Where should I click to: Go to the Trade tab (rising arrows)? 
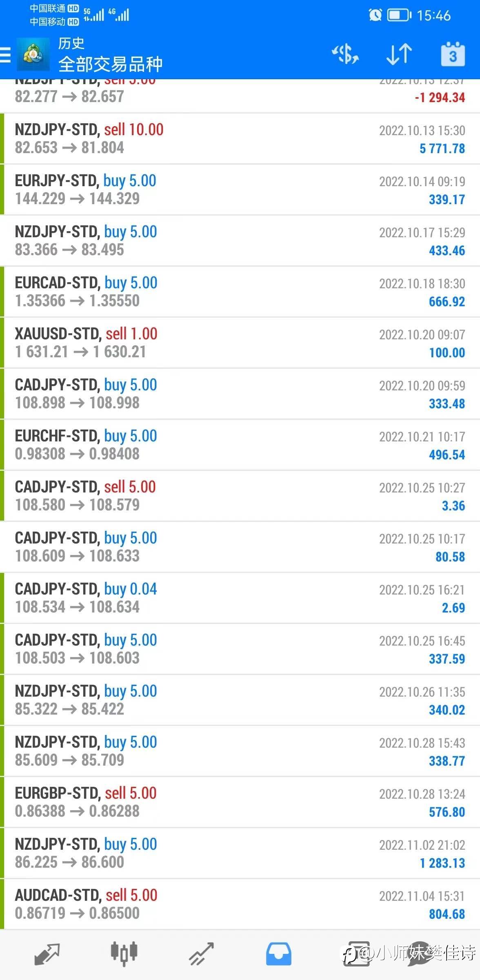pos(201,954)
